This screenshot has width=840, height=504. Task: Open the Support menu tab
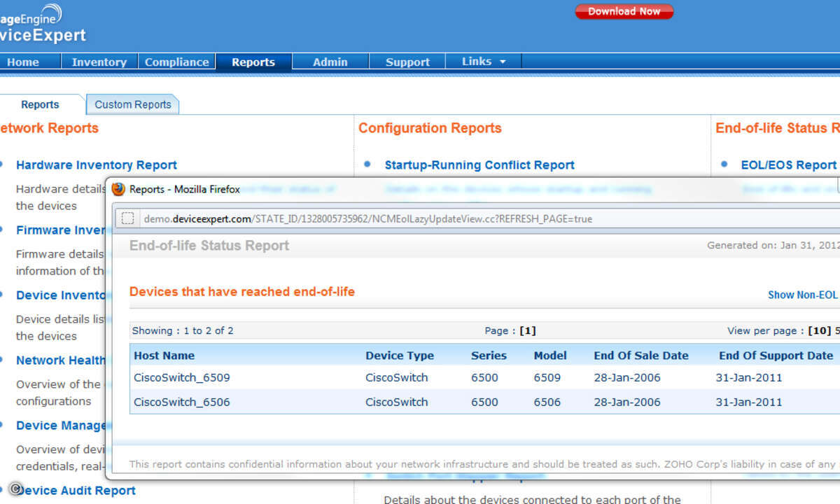pos(407,62)
